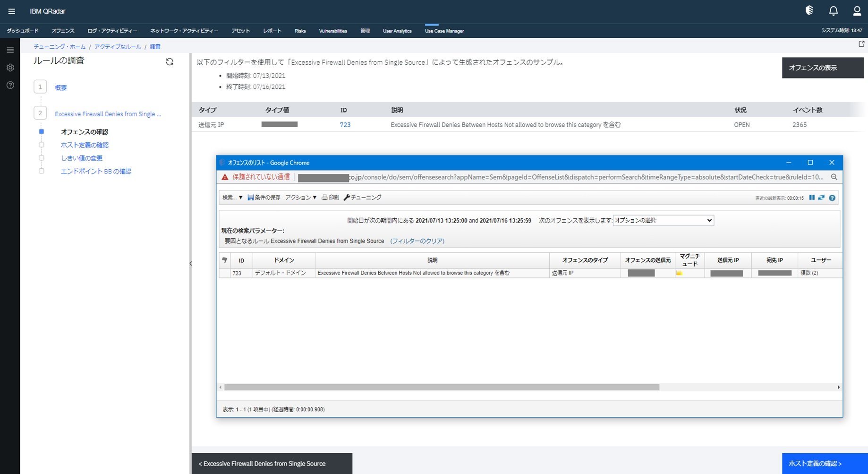
Task: Collapse the left panel with the arrow handle
Action: point(190,264)
